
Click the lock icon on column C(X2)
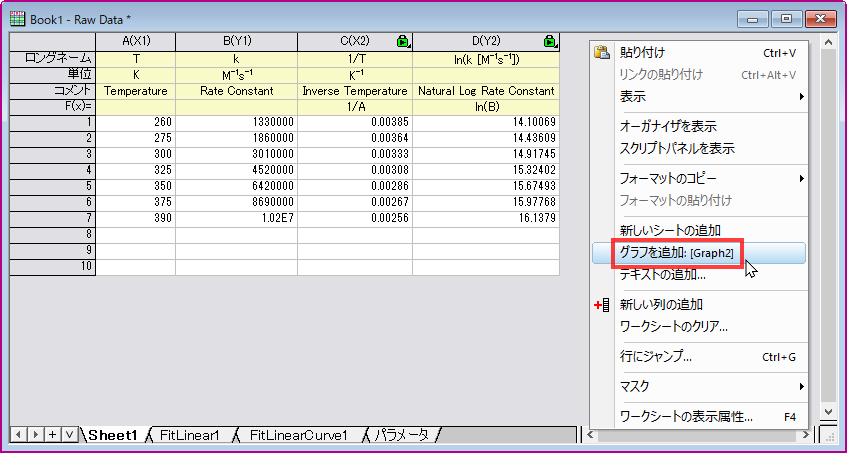[403, 41]
